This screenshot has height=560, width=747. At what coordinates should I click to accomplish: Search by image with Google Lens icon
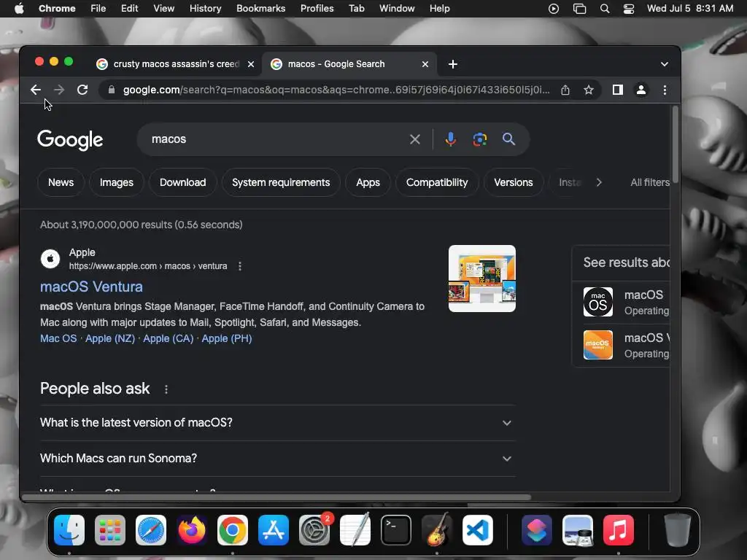point(480,139)
